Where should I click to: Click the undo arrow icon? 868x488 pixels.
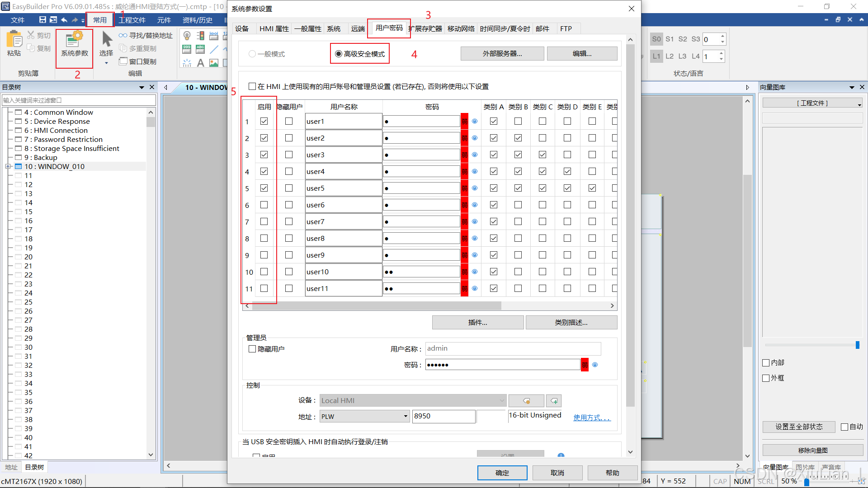[x=64, y=20]
